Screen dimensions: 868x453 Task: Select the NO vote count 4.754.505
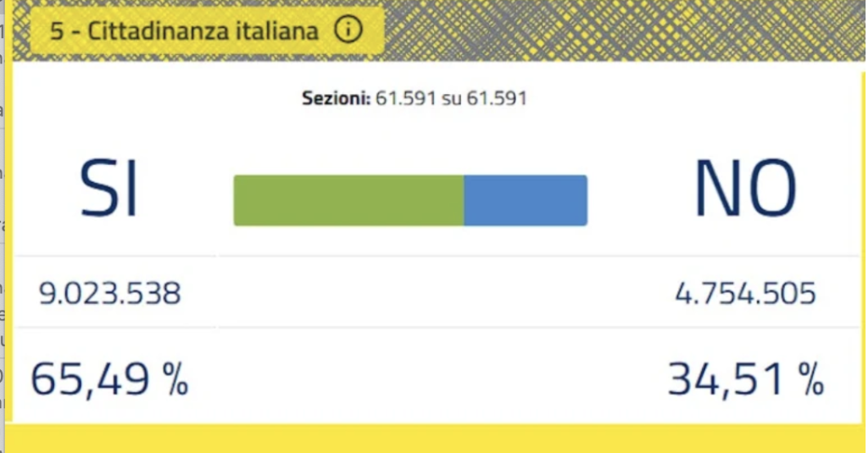tap(745, 294)
